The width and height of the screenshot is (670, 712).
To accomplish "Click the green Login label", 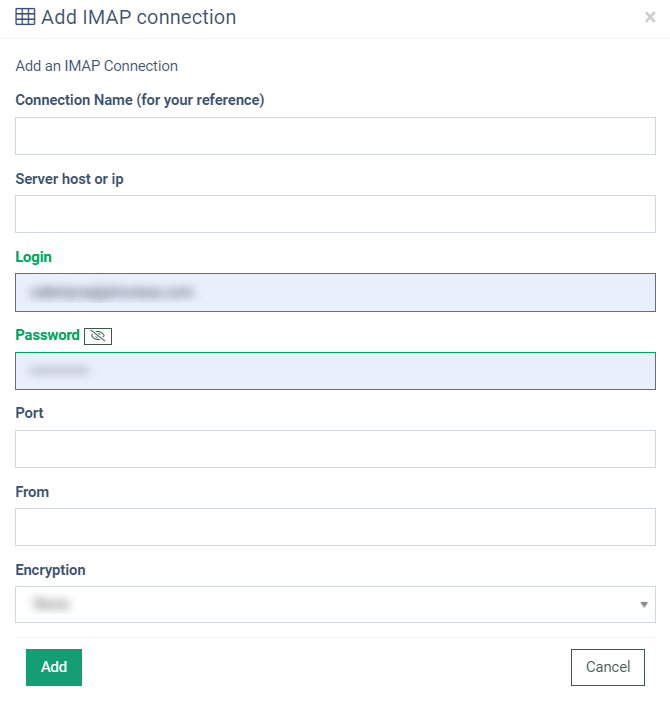I will [x=34, y=257].
